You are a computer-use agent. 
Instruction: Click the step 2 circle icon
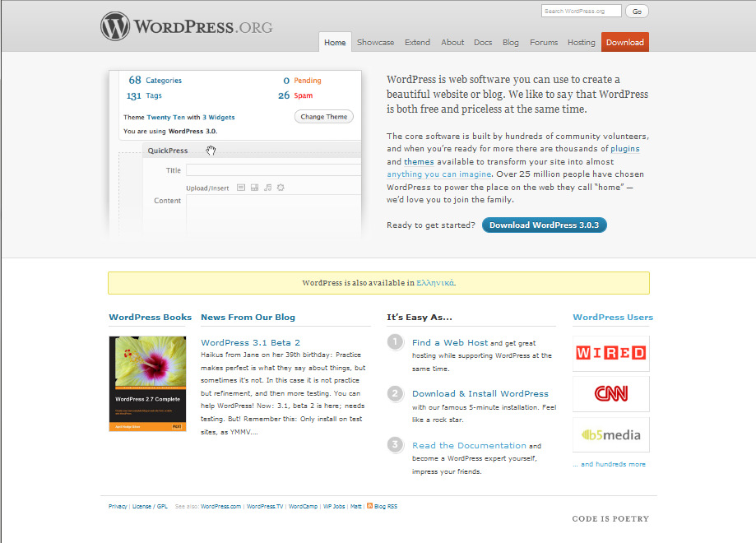pos(395,393)
